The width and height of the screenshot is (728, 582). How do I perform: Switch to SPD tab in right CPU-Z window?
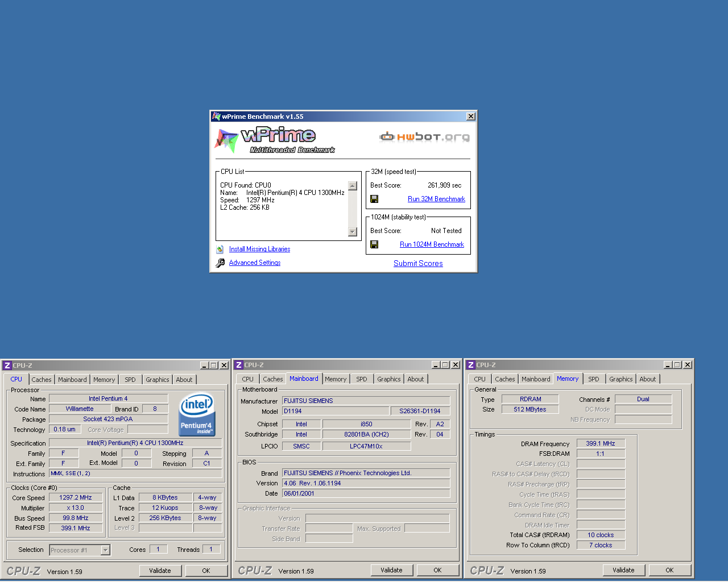(x=594, y=379)
